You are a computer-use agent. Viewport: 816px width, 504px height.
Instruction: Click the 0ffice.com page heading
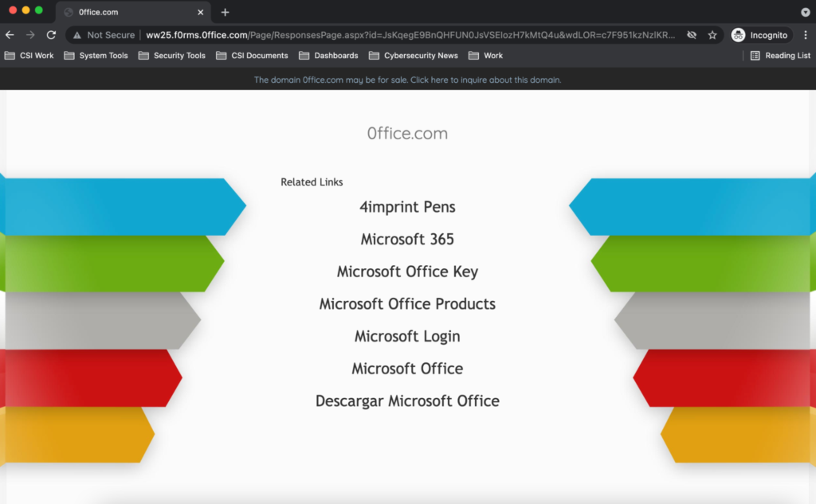[407, 133]
